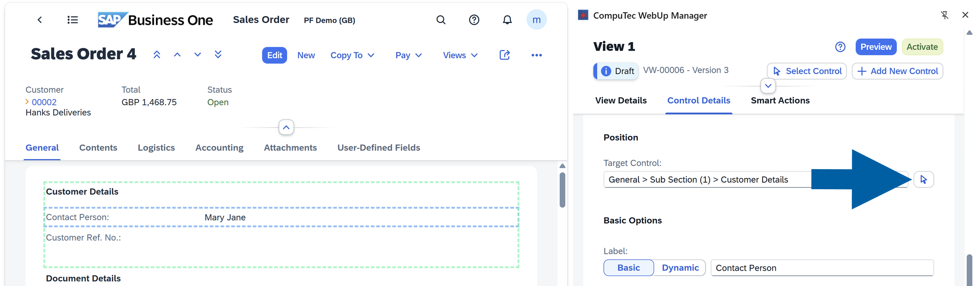Viewport: 980px width, 286px height.
Task: Open the User-Defined Fields tab
Action: pyautogui.click(x=379, y=148)
